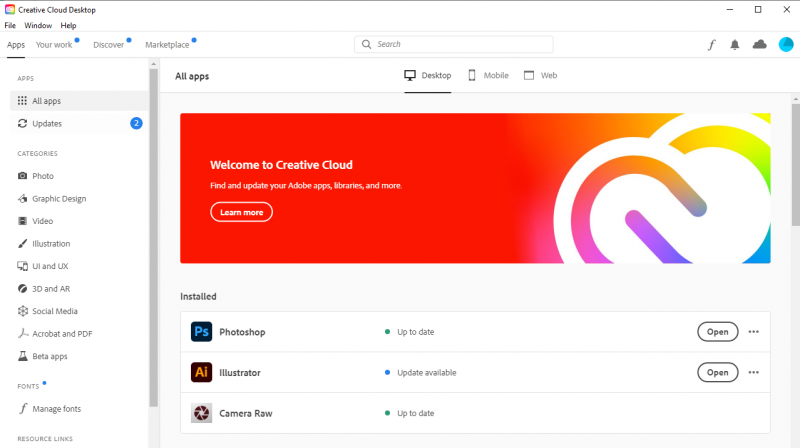The width and height of the screenshot is (800, 448).
Task: Click Learn more on welcome banner
Action: click(x=241, y=212)
